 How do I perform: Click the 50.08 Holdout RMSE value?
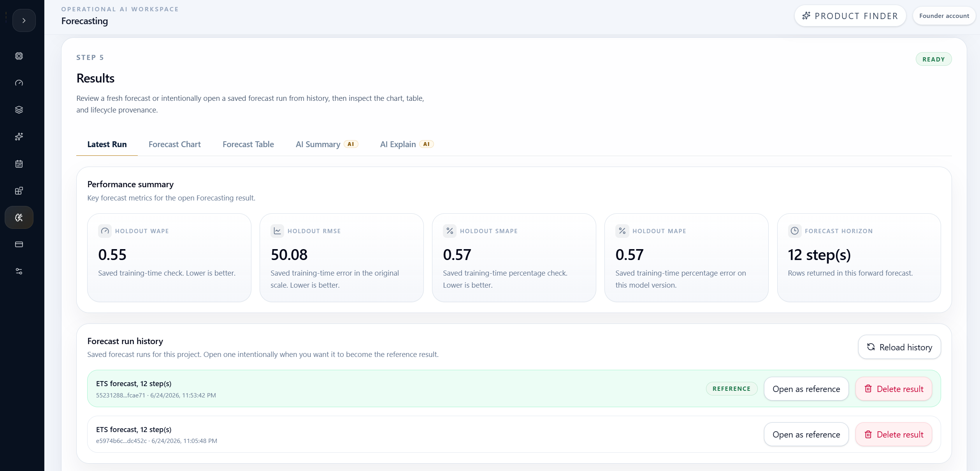(289, 255)
